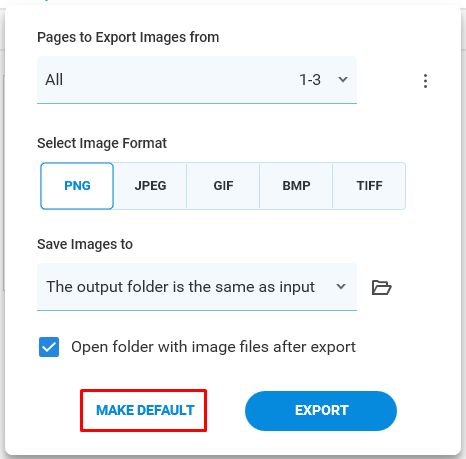
Task: Choose GIF as image format
Action: point(223,186)
